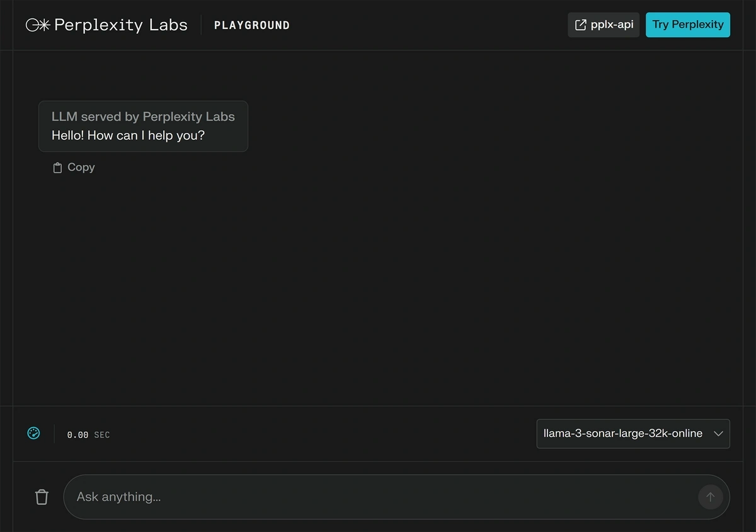Viewport: 756px width, 532px height.
Task: Open the llama-3-sonar-large-32k-online model selector
Action: (633, 434)
